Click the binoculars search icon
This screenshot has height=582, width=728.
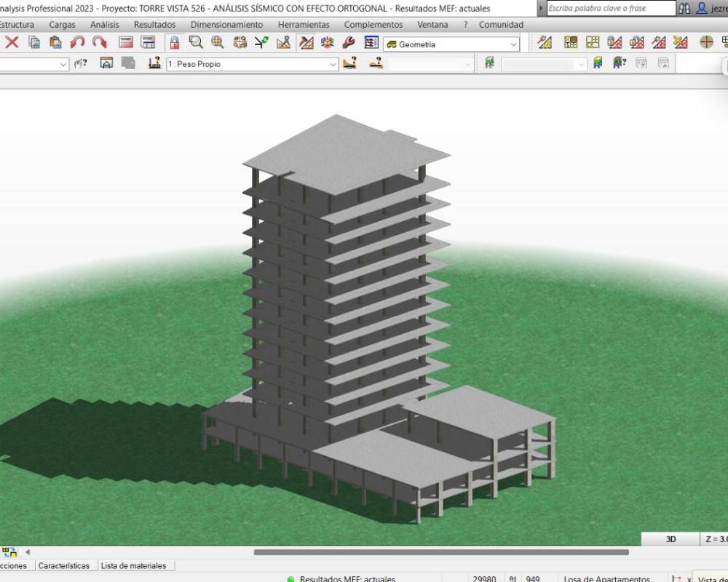(x=684, y=9)
